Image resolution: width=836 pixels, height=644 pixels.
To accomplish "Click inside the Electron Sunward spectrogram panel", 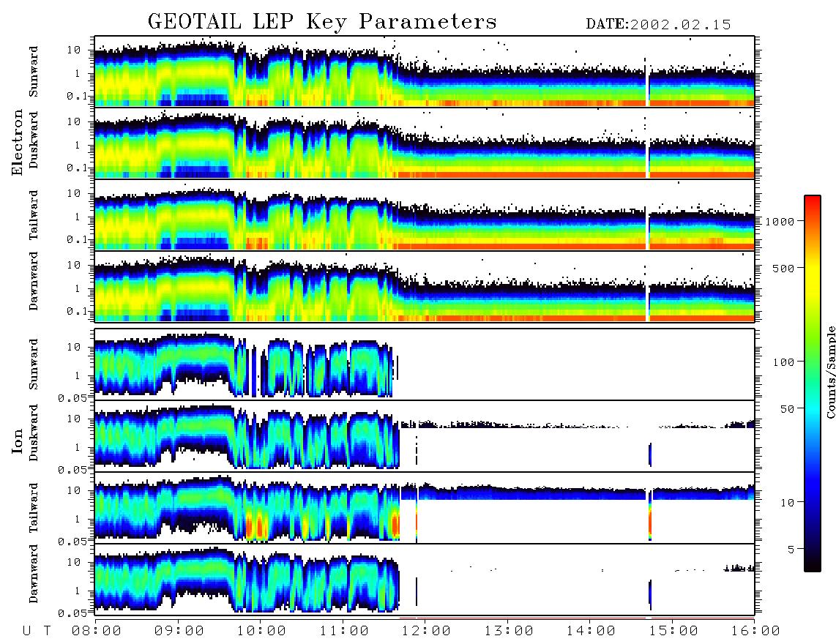I will (425, 72).
